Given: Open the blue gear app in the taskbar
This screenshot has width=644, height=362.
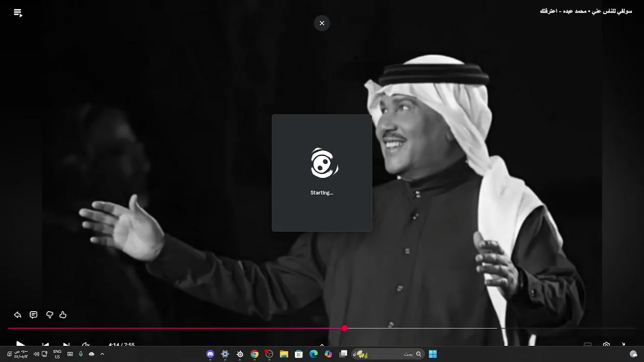Looking at the screenshot, I should (225, 354).
